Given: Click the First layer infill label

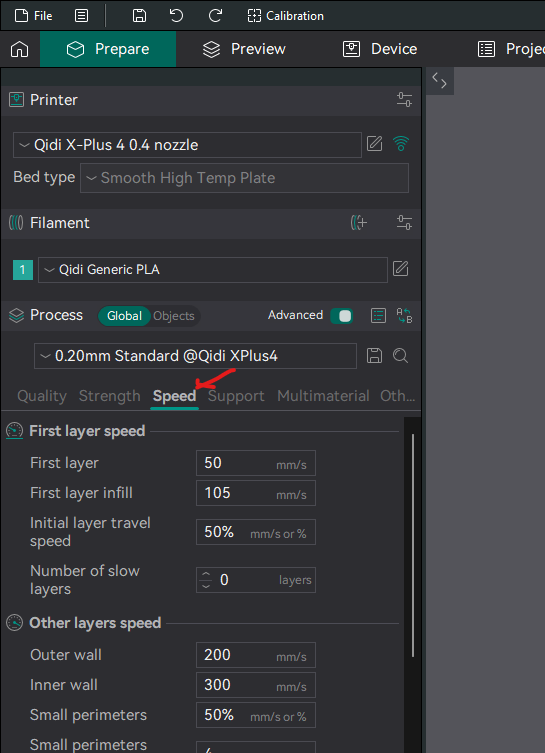Looking at the screenshot, I should (x=81, y=493).
